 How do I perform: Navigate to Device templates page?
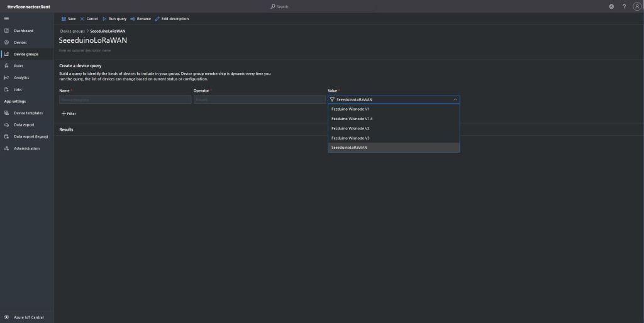28,113
